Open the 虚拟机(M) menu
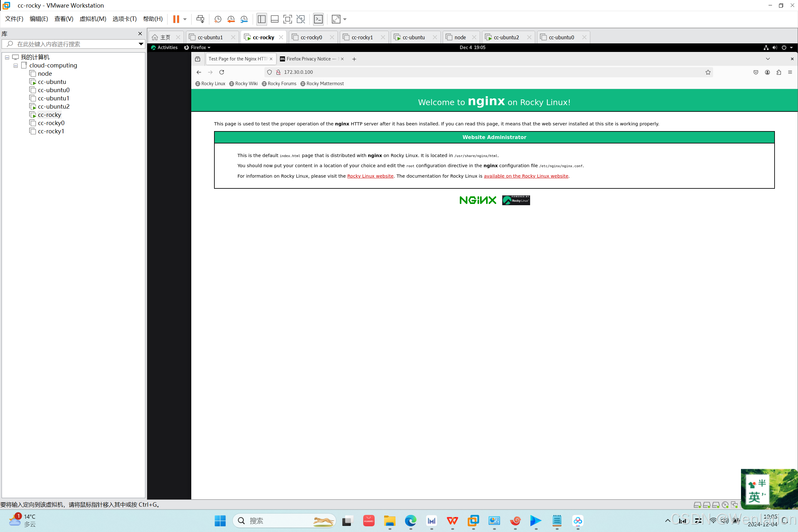798x532 pixels. point(92,19)
